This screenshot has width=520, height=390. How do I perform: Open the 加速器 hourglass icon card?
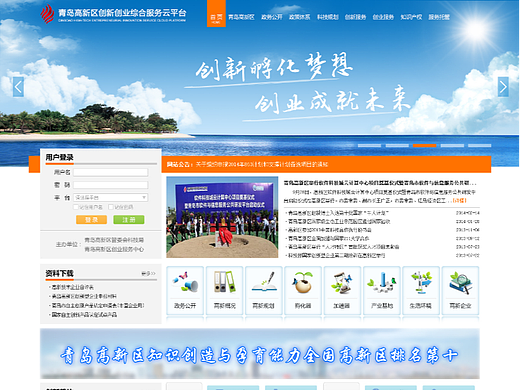coord(342,290)
